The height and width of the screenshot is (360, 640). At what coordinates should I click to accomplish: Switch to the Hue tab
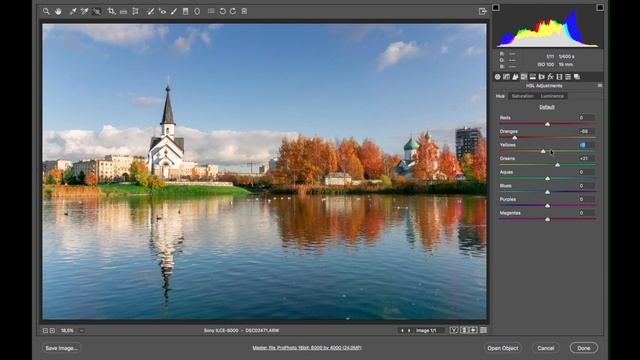coord(500,96)
